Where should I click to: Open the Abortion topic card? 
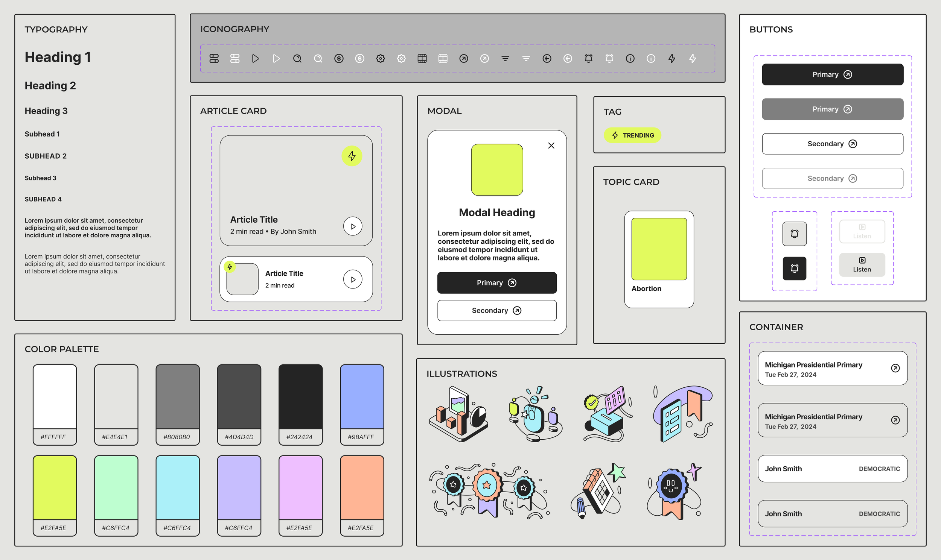coord(659,259)
